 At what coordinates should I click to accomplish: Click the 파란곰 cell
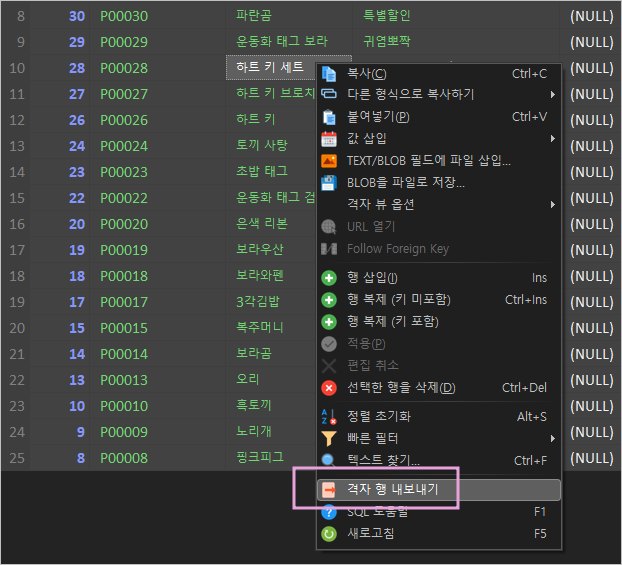point(289,16)
